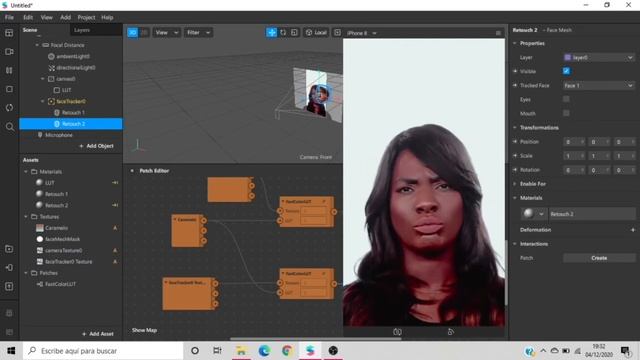Click the patch arrow icon beside Retouch 2 material
This screenshot has height=360, width=640.
click(x=115, y=205)
